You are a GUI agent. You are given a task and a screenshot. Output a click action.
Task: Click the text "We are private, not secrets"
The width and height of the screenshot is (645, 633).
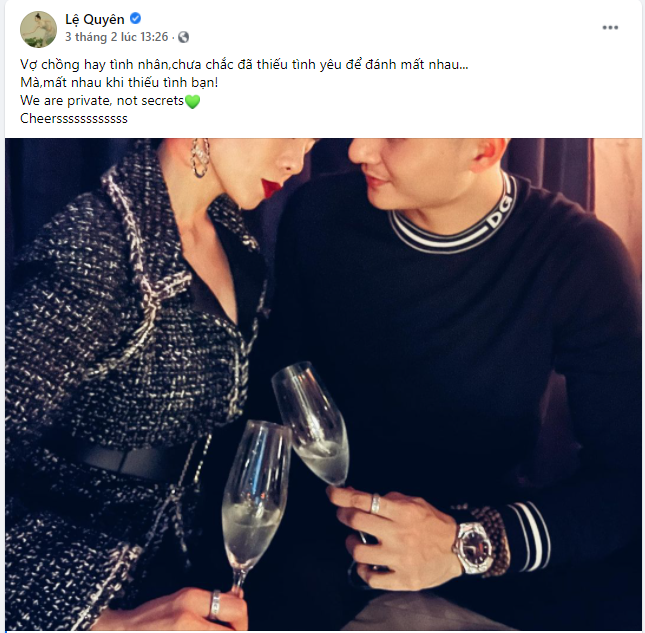(x=102, y=101)
